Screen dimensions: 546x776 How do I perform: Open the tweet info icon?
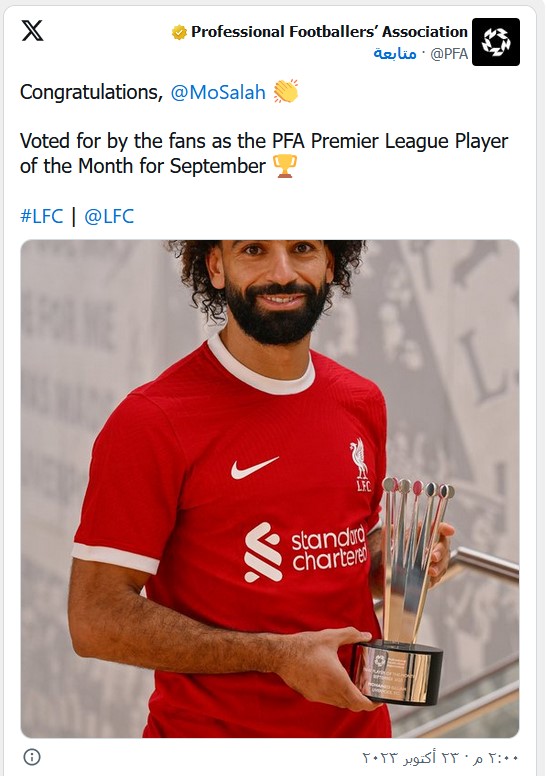coord(32,757)
